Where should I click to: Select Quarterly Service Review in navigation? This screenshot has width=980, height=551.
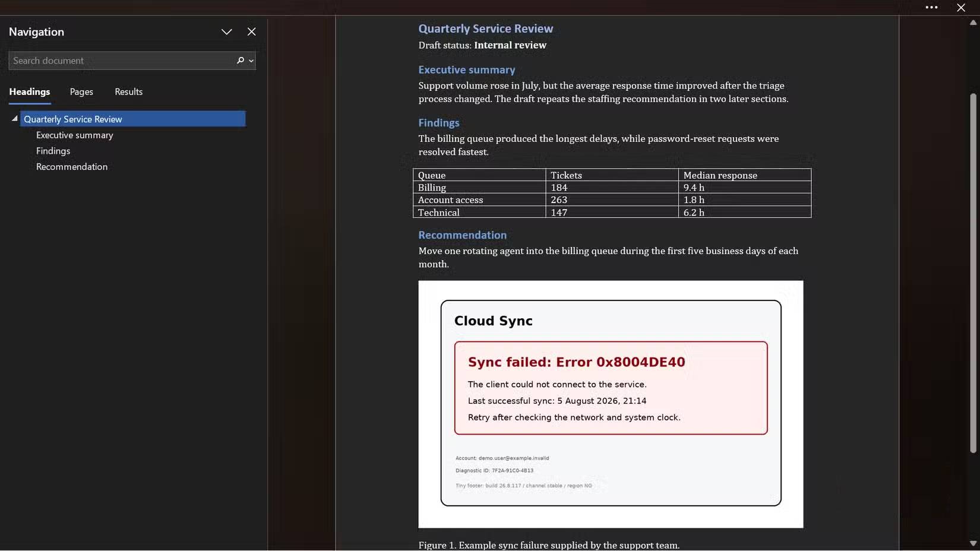133,119
